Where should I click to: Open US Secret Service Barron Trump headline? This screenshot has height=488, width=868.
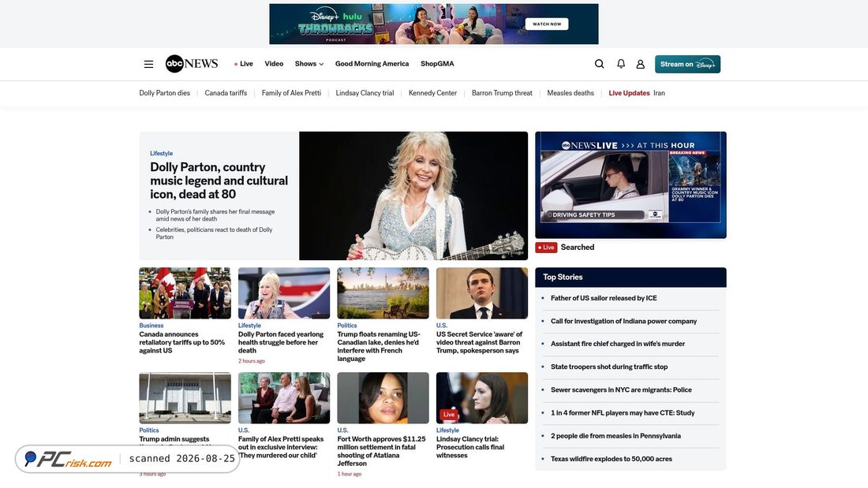click(x=479, y=342)
